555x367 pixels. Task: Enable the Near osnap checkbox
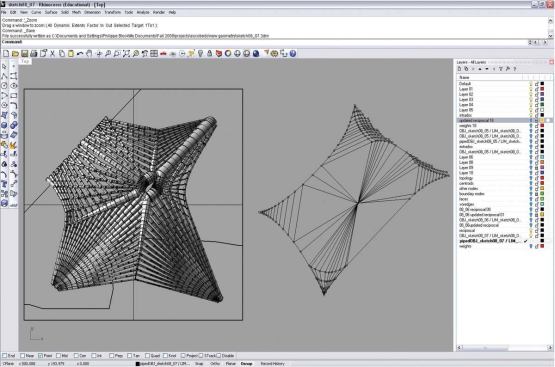click(23, 356)
